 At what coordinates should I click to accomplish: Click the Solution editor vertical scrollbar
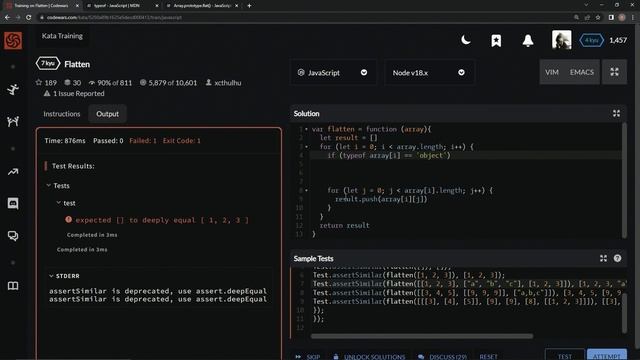point(624,180)
